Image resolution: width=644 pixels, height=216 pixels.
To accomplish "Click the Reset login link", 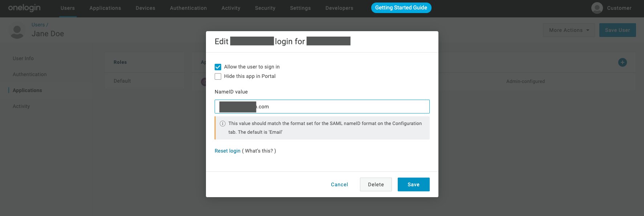I will (227, 151).
